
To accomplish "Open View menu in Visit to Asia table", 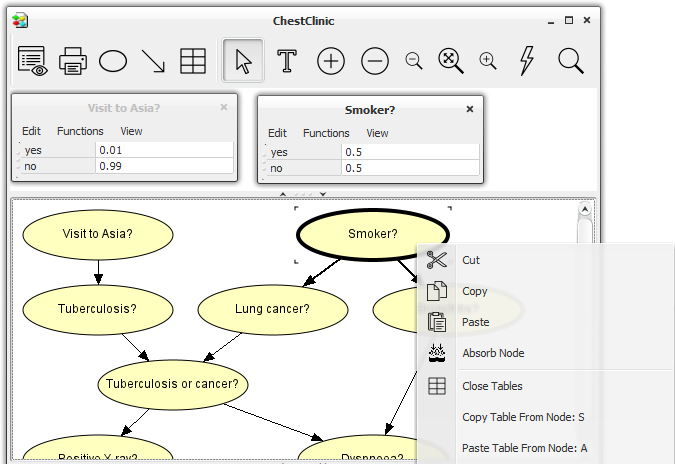I will pos(131,131).
